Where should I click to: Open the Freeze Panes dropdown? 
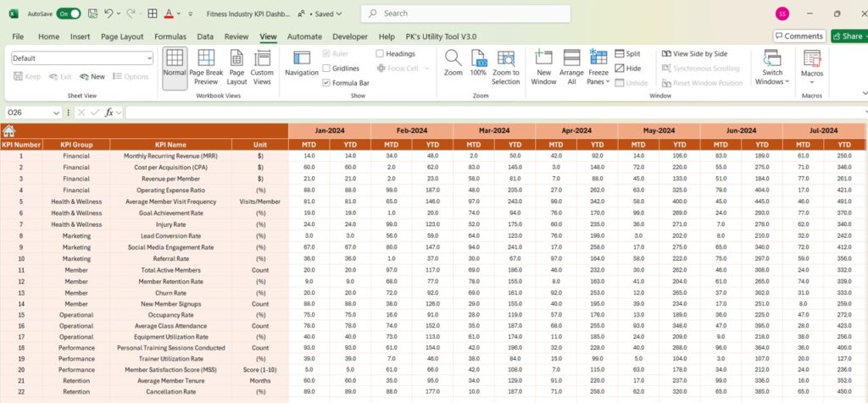point(598,68)
